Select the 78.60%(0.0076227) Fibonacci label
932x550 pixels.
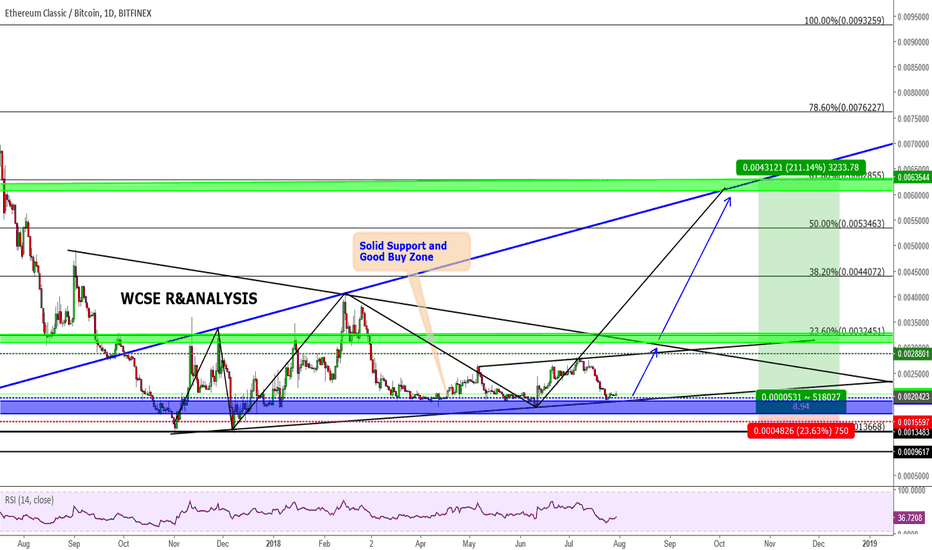846,108
